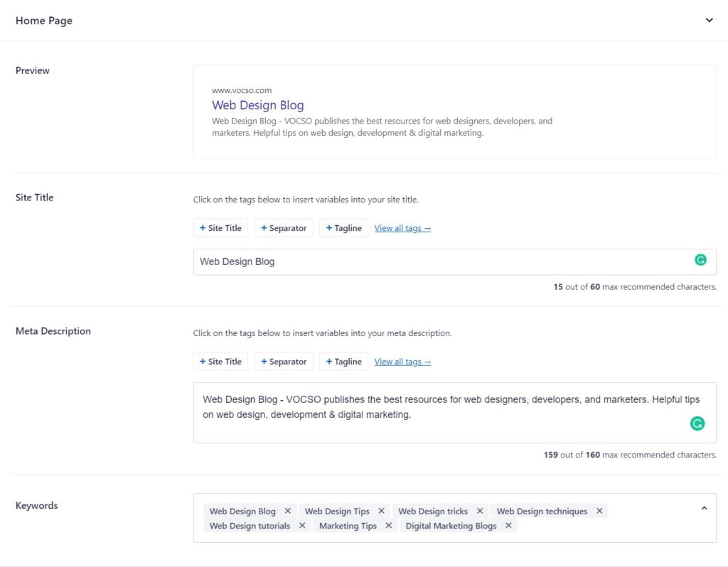
Task: Open View all tags under Meta Description
Action: coord(402,361)
